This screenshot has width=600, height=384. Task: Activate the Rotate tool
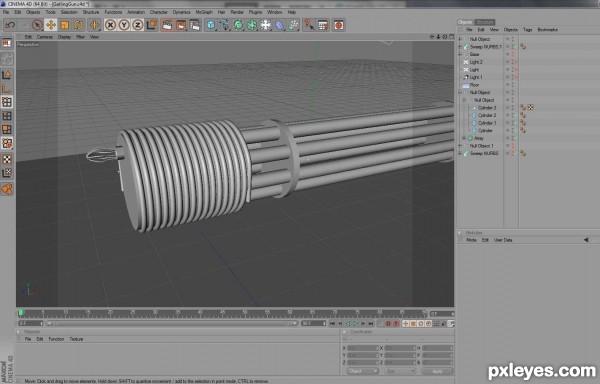tap(78, 25)
